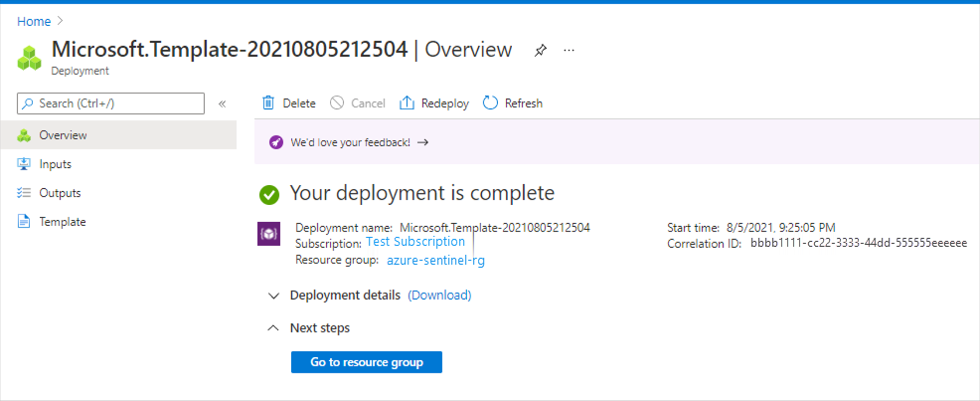Click the purple feedback rocket icon
980x401 pixels.
[275, 142]
